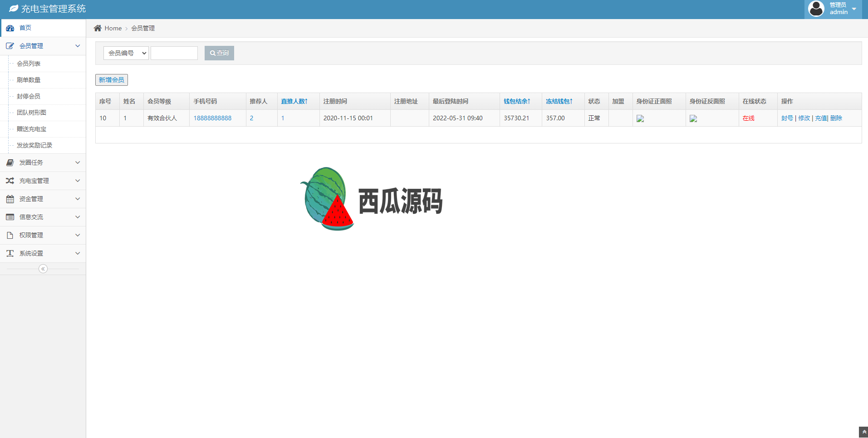Expand the 资金管理 menu chevron

(x=78, y=199)
